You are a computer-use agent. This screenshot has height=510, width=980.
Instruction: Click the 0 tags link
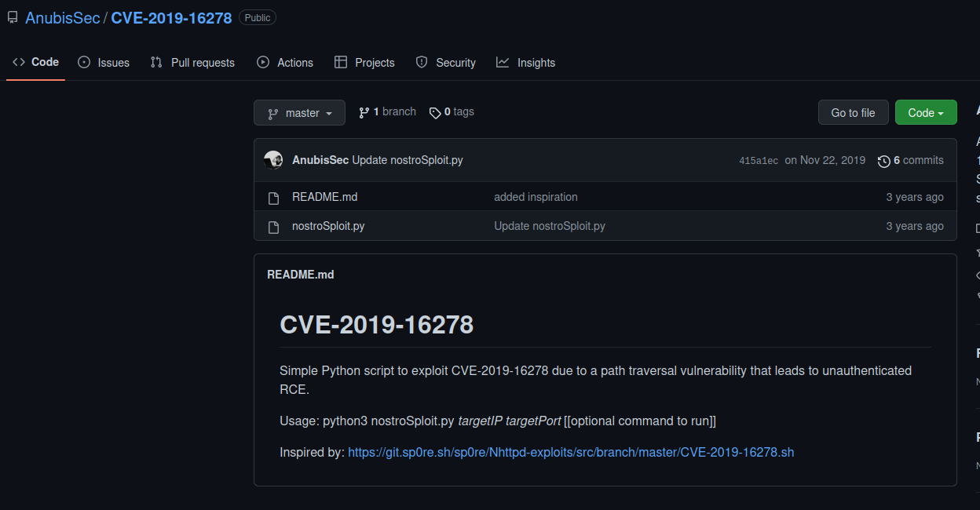click(x=452, y=112)
